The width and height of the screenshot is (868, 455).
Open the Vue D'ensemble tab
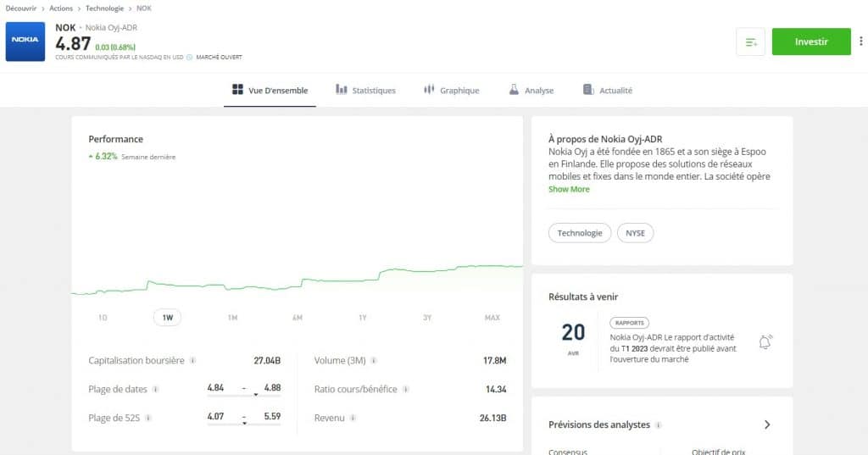point(270,90)
